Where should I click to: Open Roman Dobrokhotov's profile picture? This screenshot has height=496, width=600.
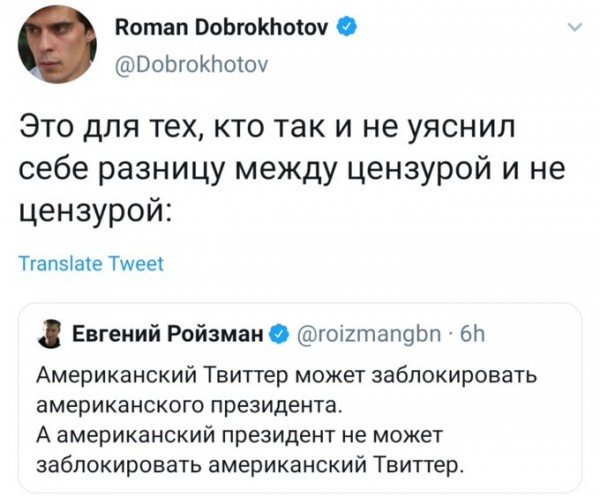click(57, 44)
